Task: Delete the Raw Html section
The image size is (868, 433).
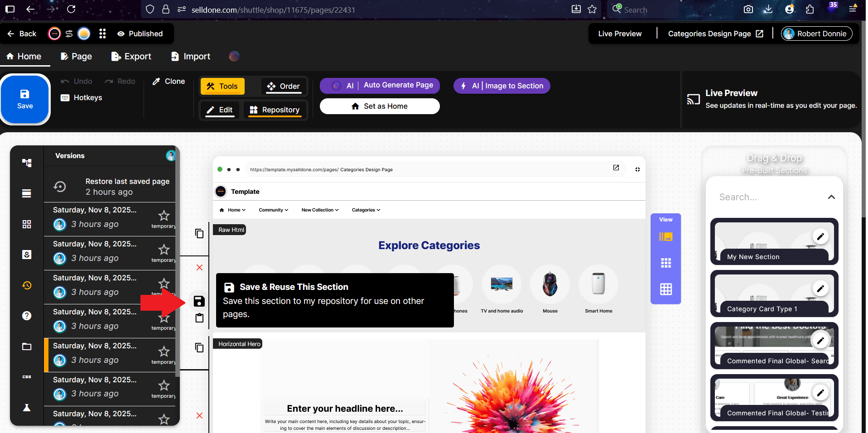Action: (x=199, y=268)
